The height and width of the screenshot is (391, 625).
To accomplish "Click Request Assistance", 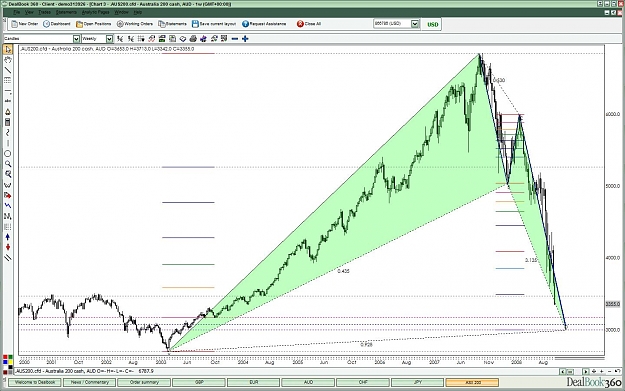I will pyautogui.click(x=264, y=24).
